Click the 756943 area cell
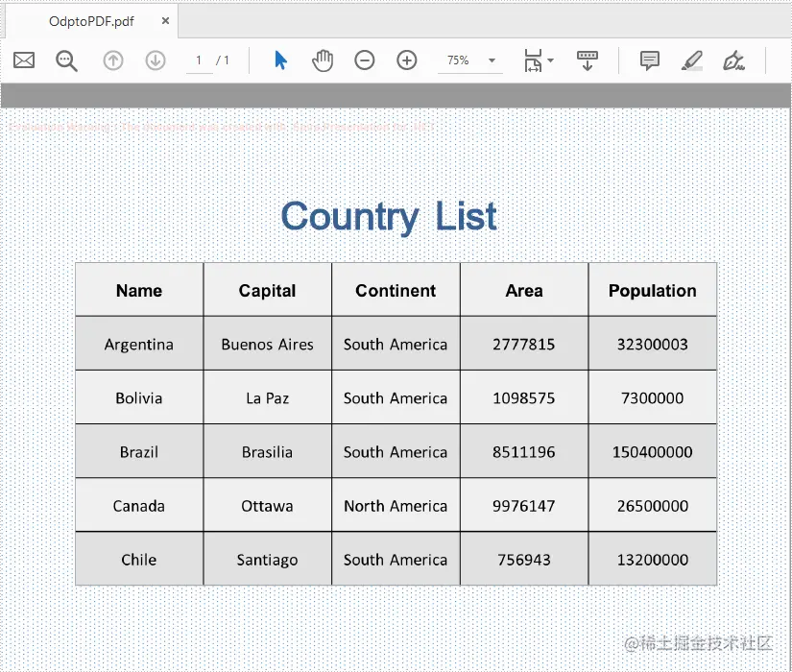The height and width of the screenshot is (672, 792). [x=524, y=559]
